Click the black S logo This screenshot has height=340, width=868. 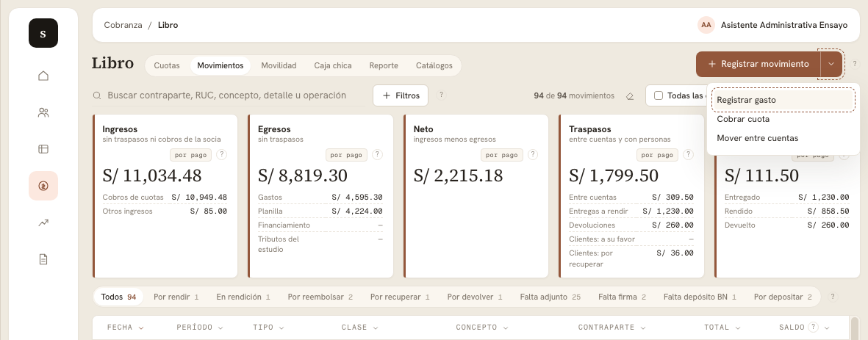[x=43, y=33]
